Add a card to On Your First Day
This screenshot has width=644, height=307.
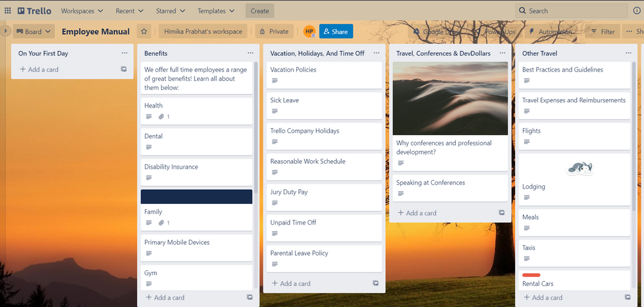pos(39,70)
